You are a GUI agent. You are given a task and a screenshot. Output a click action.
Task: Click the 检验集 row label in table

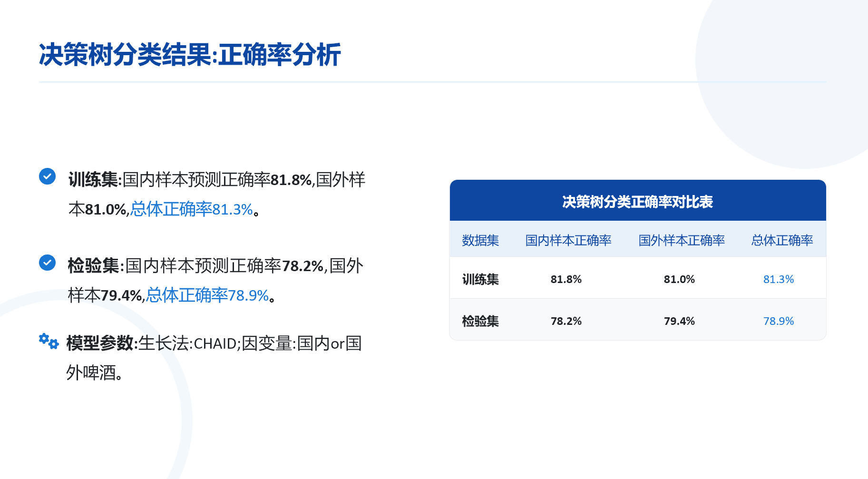point(480,321)
